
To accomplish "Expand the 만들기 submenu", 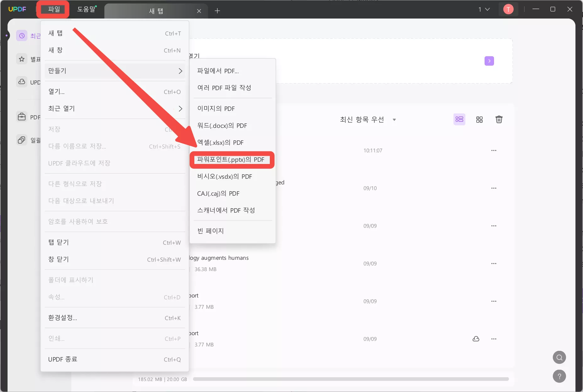I will click(115, 71).
